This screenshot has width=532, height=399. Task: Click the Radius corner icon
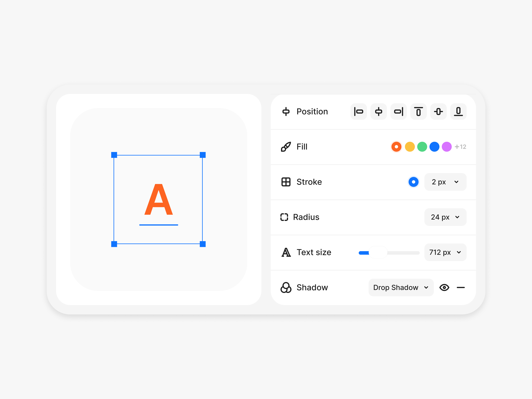point(284,217)
